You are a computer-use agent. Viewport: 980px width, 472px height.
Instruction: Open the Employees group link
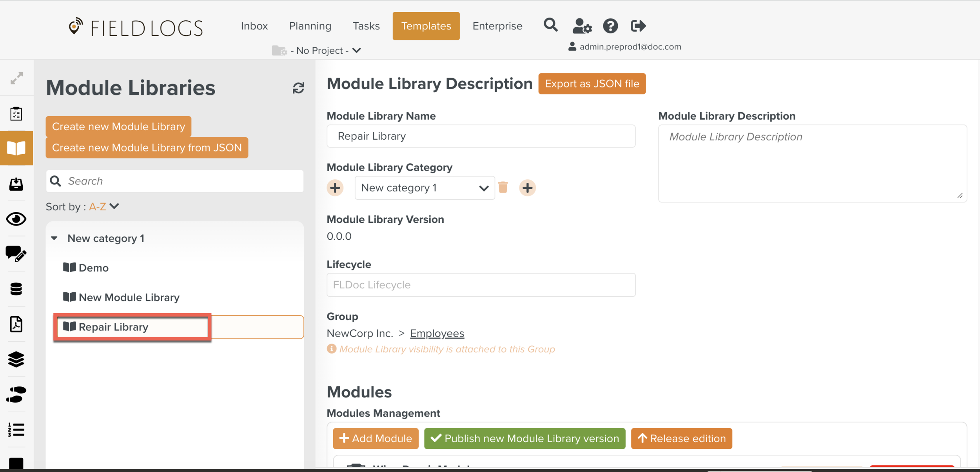click(x=437, y=333)
